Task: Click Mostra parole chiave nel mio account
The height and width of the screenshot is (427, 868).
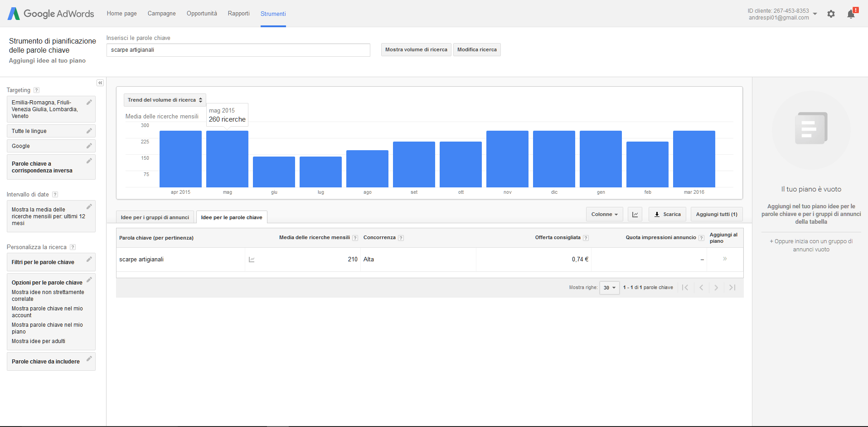Action: (47, 312)
